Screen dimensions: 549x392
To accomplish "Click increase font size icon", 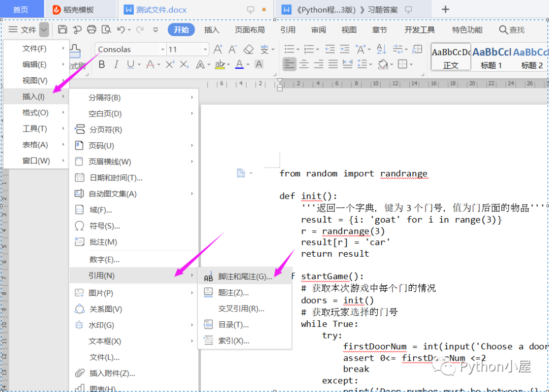I will [x=218, y=49].
